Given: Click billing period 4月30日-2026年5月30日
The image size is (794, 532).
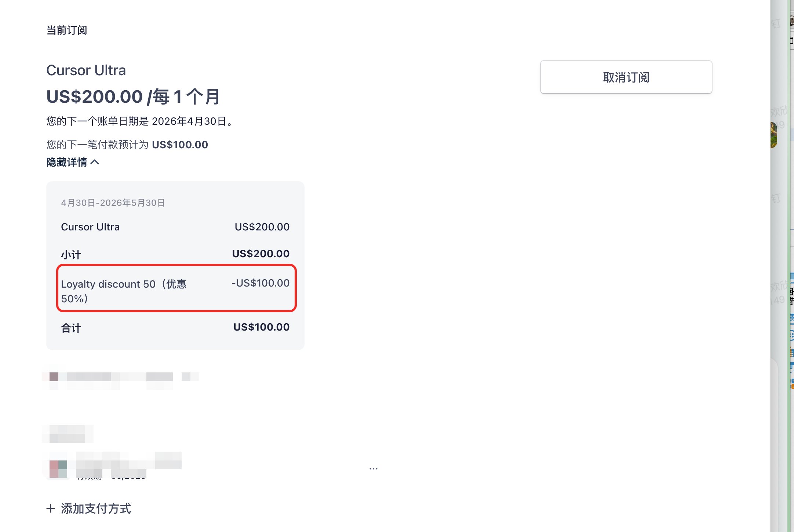Looking at the screenshot, I should pyautogui.click(x=113, y=203).
